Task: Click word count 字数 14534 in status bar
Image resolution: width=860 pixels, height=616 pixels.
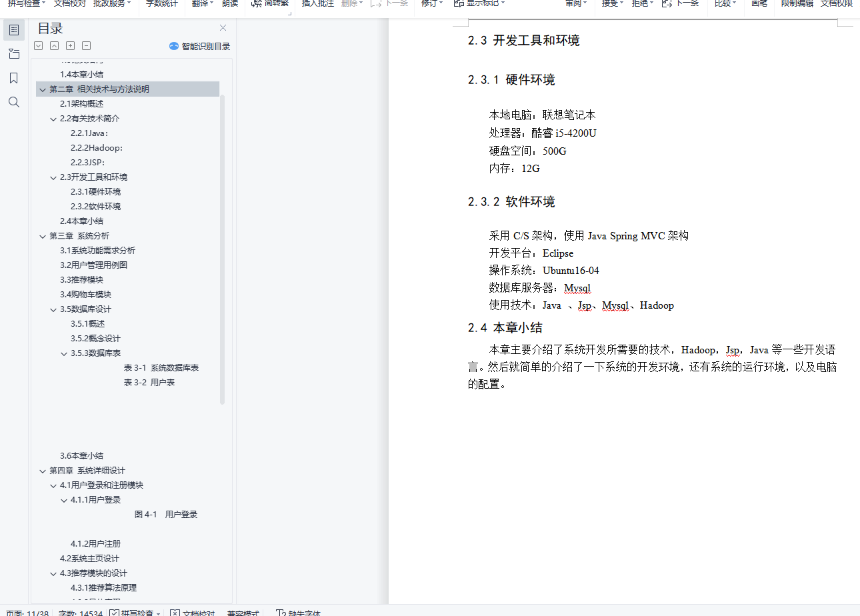Action: click(x=81, y=613)
